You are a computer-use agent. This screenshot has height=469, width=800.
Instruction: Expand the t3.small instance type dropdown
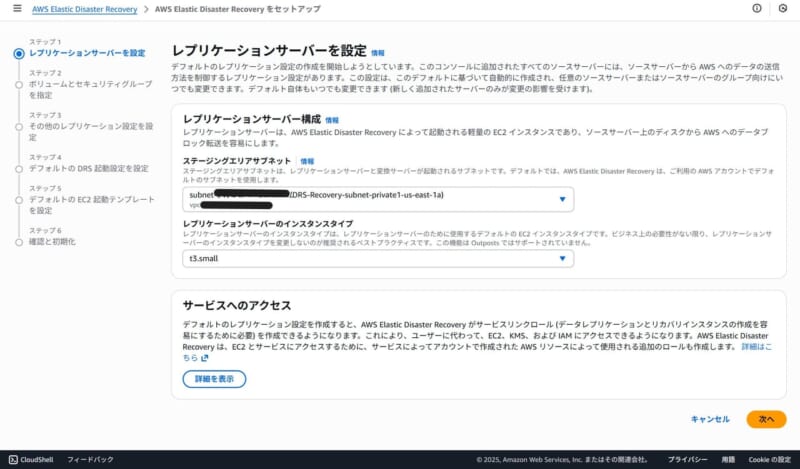coord(378,258)
